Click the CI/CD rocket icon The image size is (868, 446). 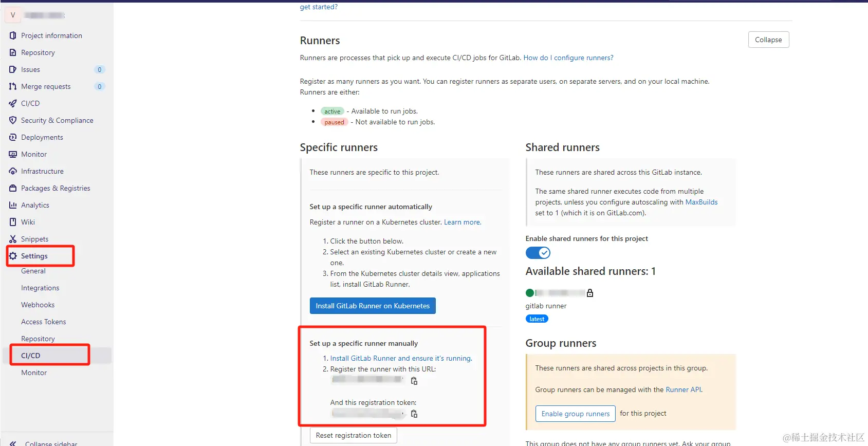(13, 103)
